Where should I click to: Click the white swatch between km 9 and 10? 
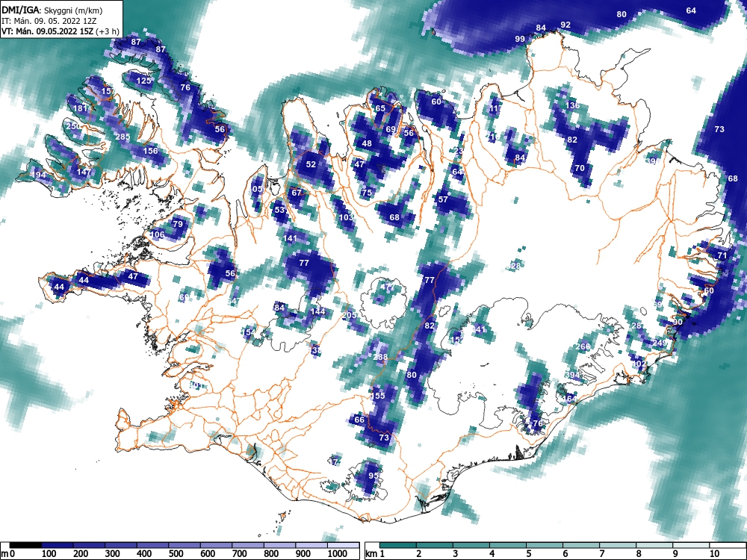[x=692, y=545]
